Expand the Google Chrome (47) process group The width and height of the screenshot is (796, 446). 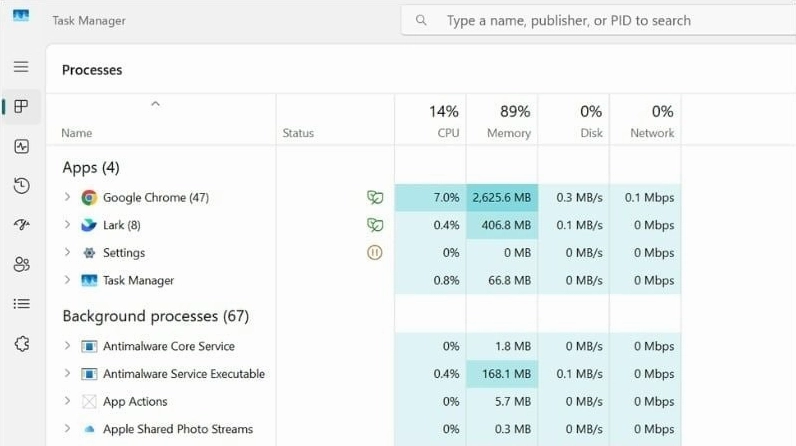point(67,197)
